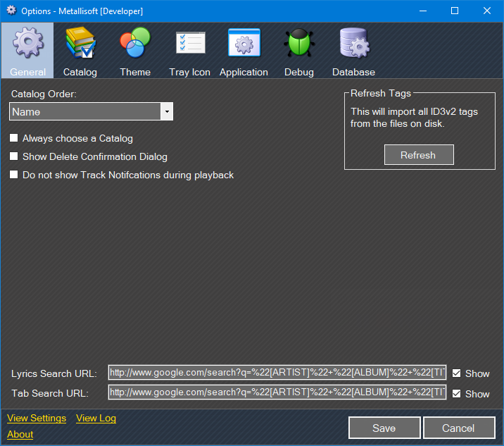Click the Refresh tags button
The image size is (504, 446).
click(419, 155)
